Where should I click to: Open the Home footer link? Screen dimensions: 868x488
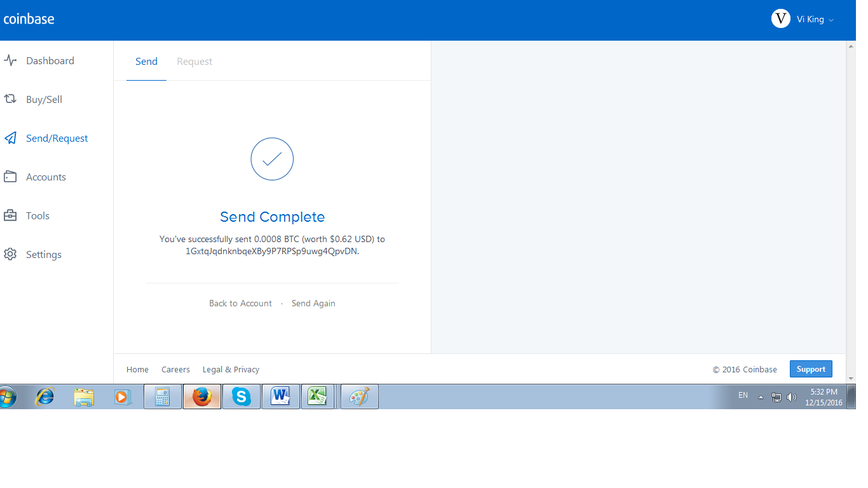tap(137, 370)
